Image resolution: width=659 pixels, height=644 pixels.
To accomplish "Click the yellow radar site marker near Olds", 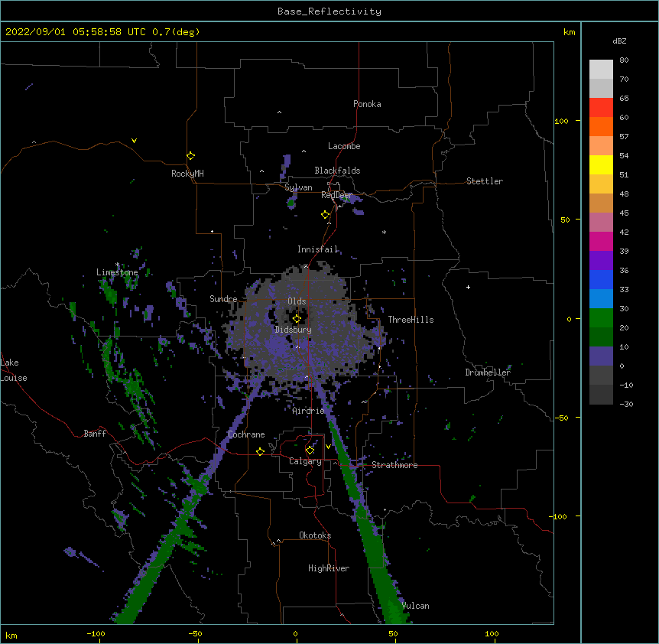I will 297,318.
